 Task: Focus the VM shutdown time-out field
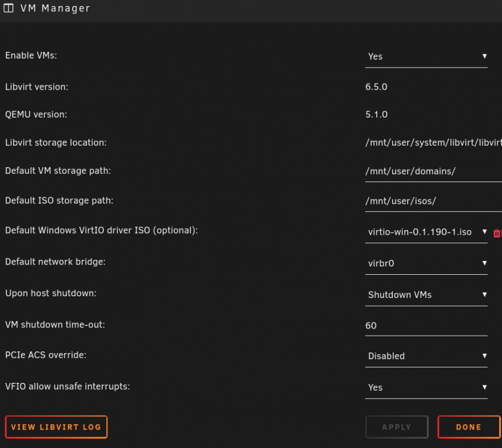[426, 326]
